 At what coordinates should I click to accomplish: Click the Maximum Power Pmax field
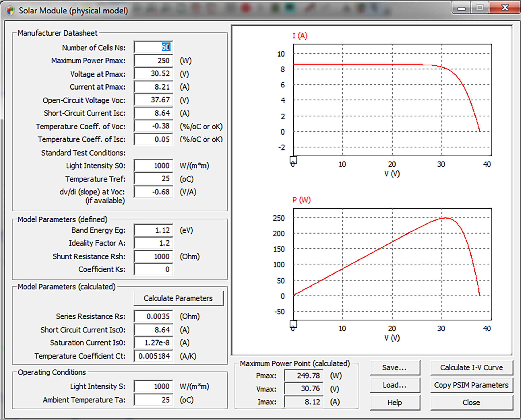[x=153, y=61]
